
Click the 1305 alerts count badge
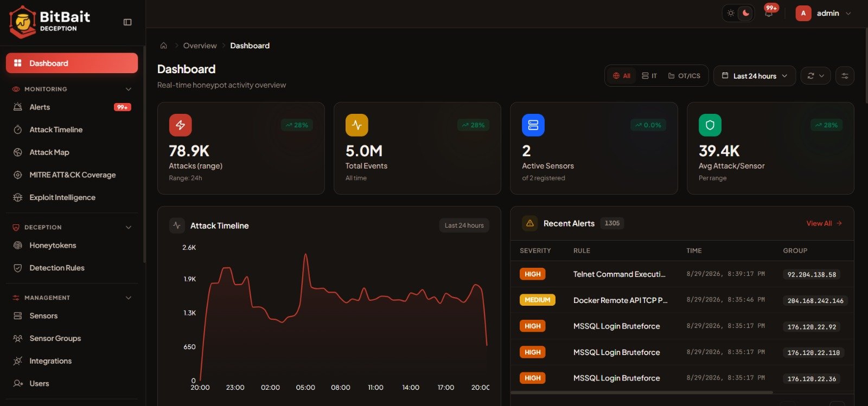pos(612,223)
